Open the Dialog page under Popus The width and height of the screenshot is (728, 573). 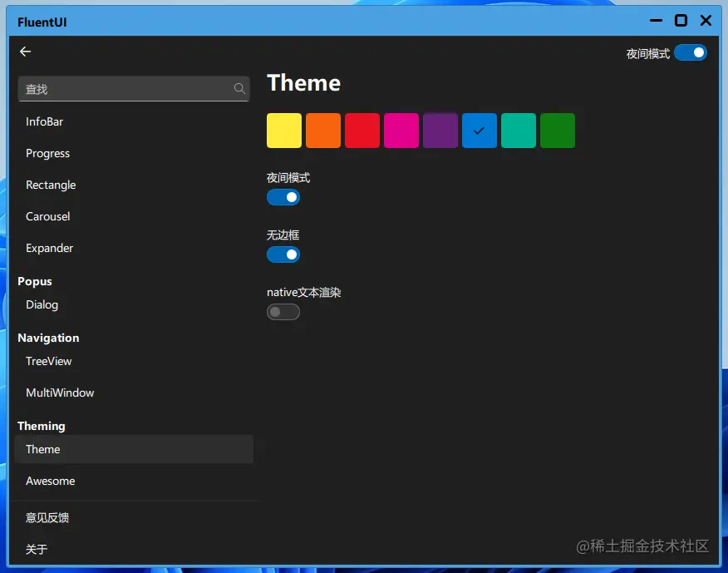coord(42,304)
